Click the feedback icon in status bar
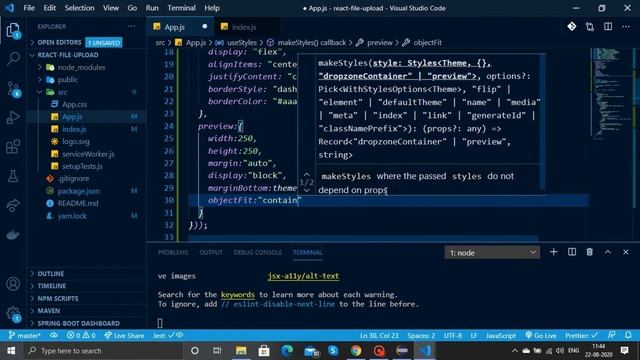640x360 pixels. pyautogui.click(x=611, y=335)
